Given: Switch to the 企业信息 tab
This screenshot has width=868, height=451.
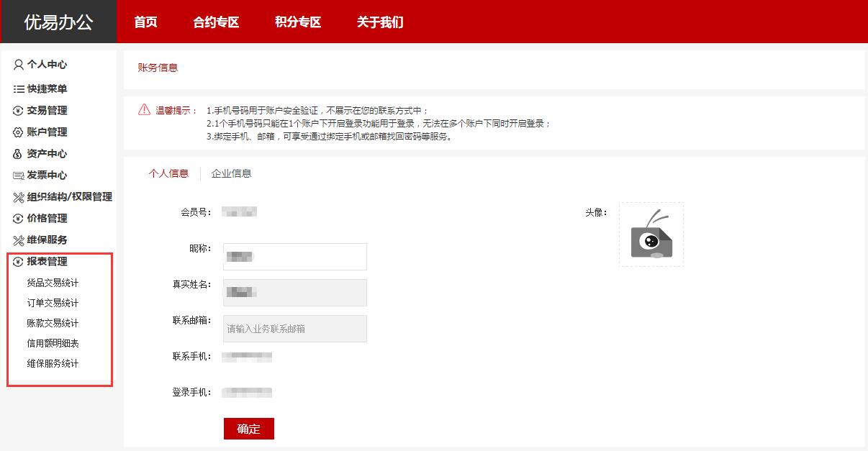Looking at the screenshot, I should (231, 173).
